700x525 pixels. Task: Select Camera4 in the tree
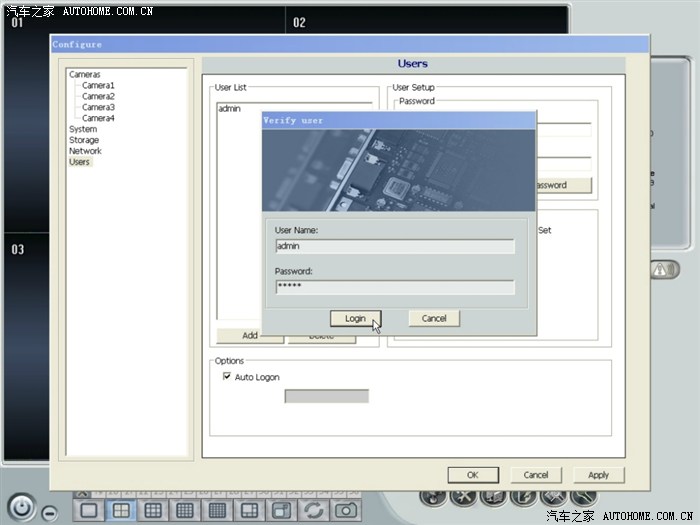click(98, 118)
